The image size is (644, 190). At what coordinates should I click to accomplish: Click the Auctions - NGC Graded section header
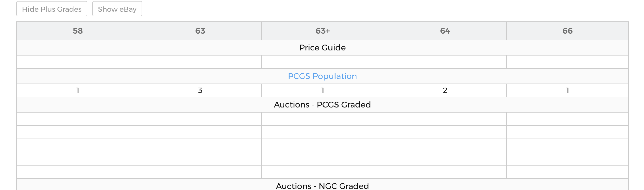323,185
